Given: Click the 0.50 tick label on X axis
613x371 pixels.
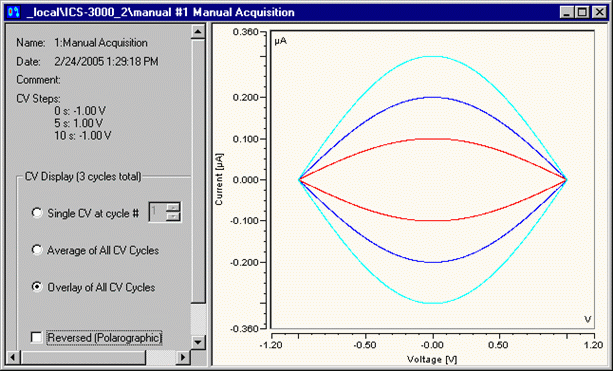Looking at the screenshot, I should (498, 345).
